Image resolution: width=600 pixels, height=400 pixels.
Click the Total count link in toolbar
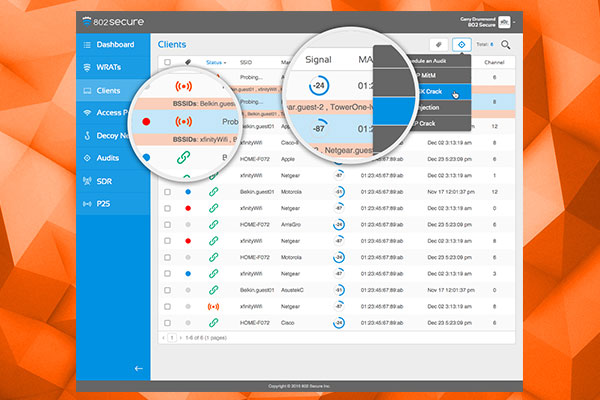coord(485,44)
